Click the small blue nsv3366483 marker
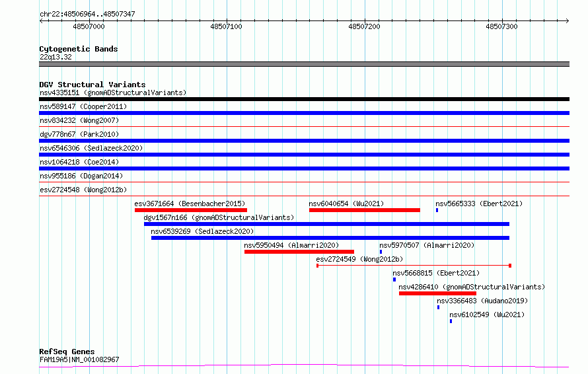This screenshot has width=588, height=374. click(438, 307)
